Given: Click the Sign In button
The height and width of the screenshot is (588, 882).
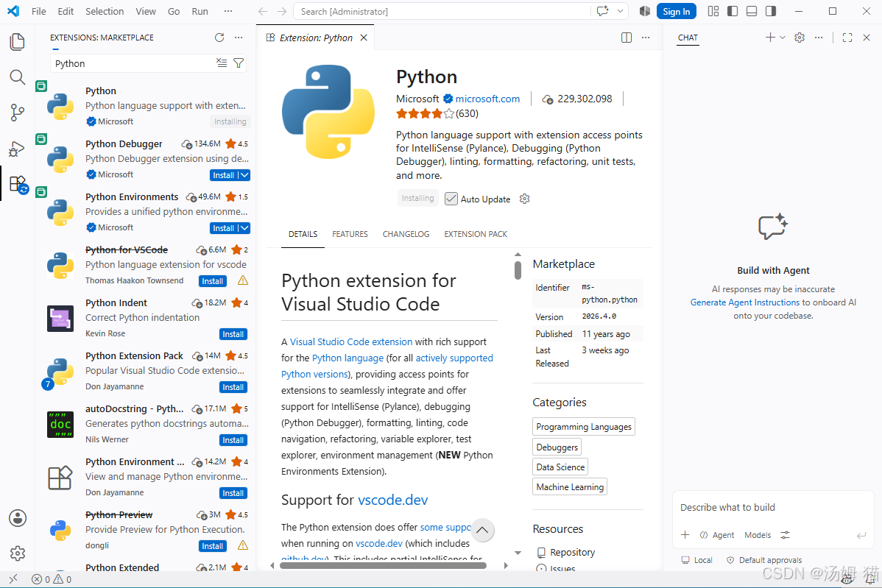Looking at the screenshot, I should pyautogui.click(x=676, y=11).
